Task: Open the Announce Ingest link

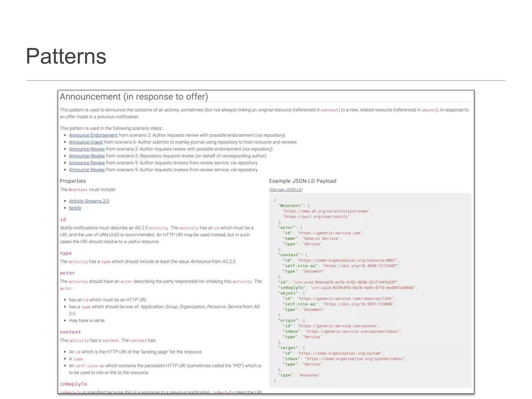Action: 86,142
